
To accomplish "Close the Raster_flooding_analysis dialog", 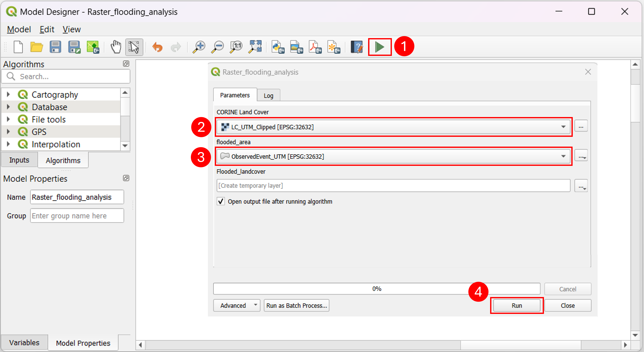I will point(588,72).
